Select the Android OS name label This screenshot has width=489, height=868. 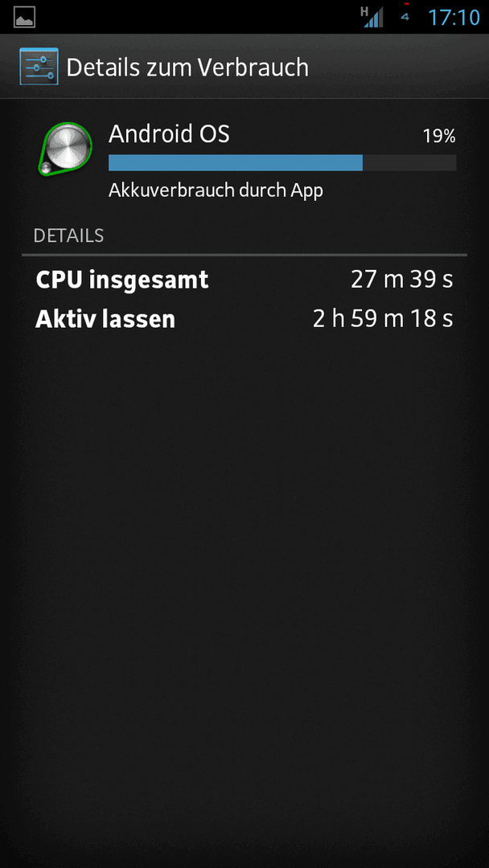(169, 134)
